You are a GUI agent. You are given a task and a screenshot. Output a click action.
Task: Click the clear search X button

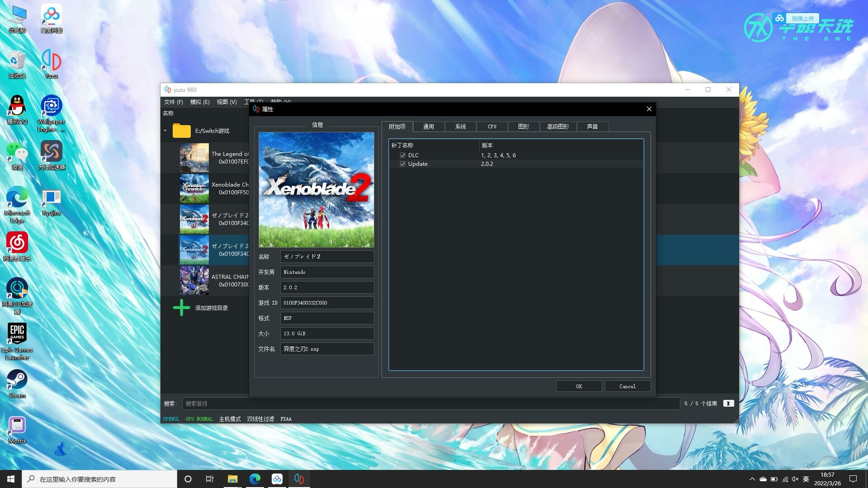pyautogui.click(x=728, y=404)
